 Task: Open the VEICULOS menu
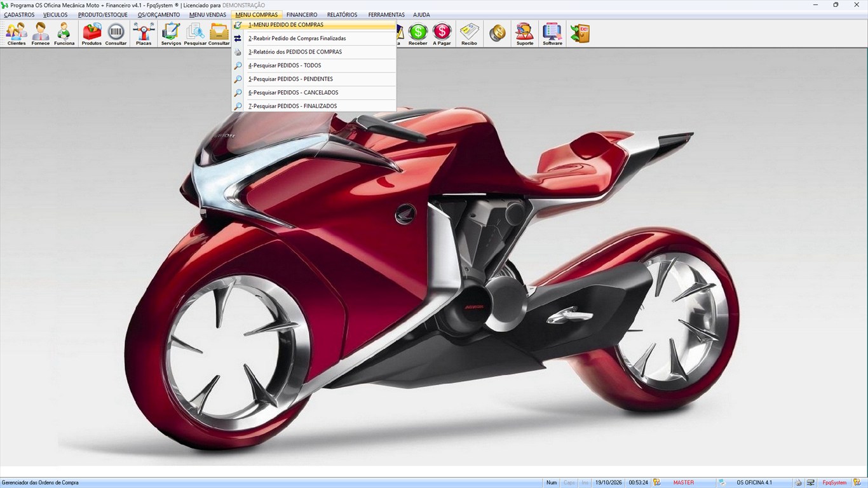click(55, 15)
